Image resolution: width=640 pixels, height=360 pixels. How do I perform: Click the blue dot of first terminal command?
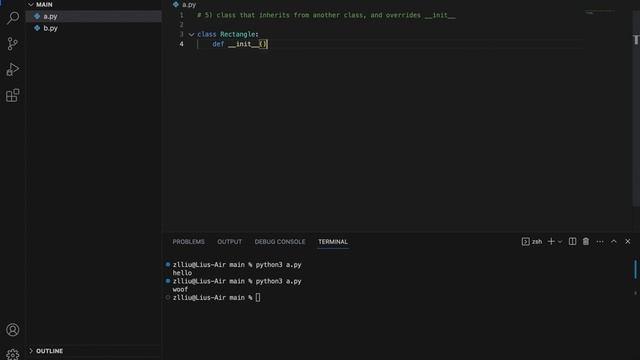168,264
